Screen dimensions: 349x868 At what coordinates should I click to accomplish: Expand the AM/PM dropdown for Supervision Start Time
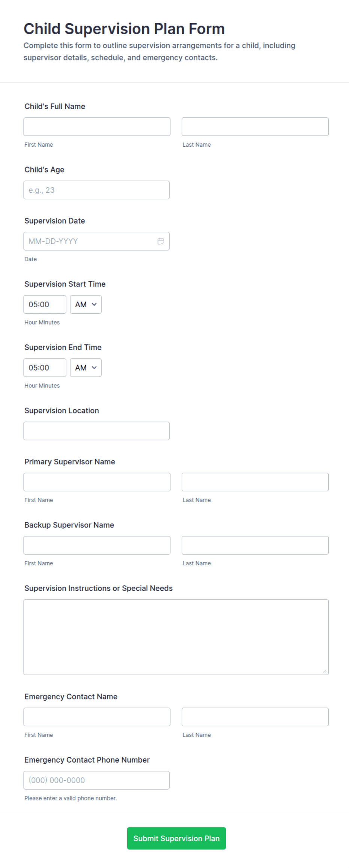[x=86, y=304]
